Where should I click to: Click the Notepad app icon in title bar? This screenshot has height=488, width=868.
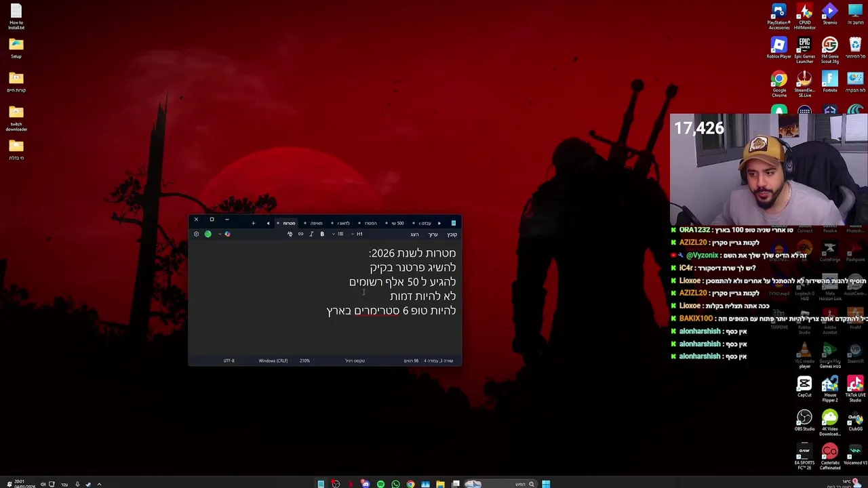coord(453,223)
